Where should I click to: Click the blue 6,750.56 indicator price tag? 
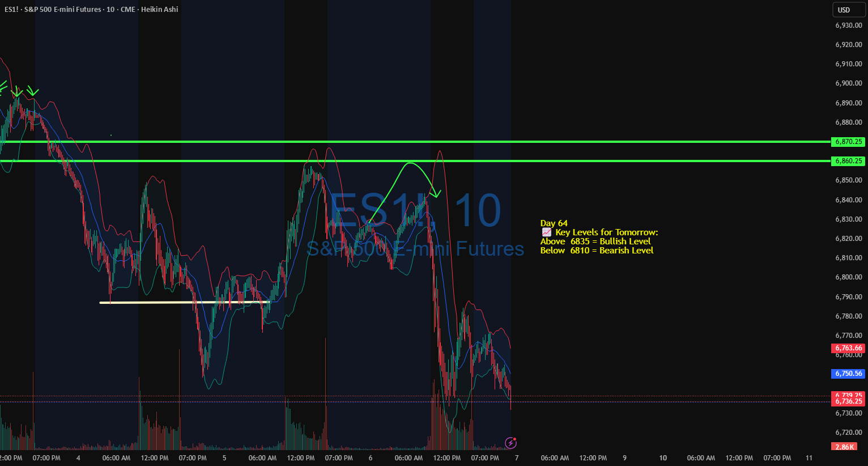point(848,374)
